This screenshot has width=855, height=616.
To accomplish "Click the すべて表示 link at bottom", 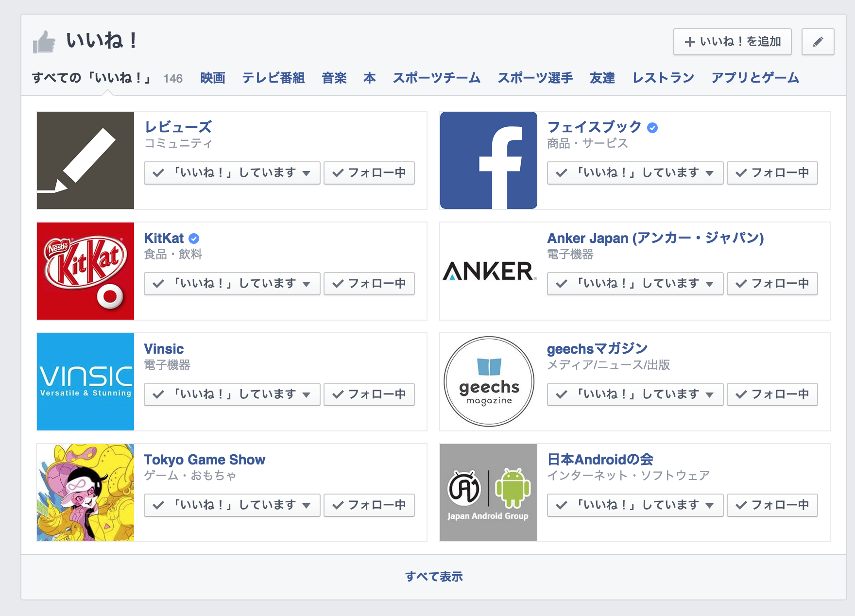I will point(434,577).
